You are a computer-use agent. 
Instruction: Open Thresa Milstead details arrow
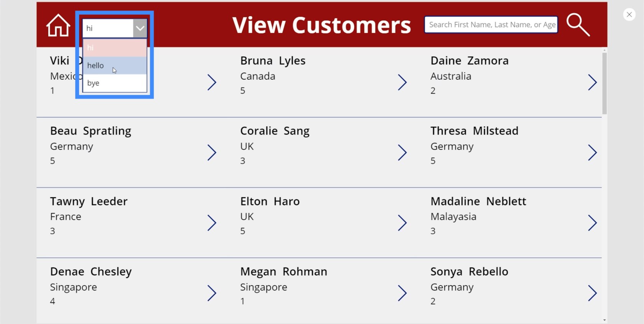[x=592, y=153]
